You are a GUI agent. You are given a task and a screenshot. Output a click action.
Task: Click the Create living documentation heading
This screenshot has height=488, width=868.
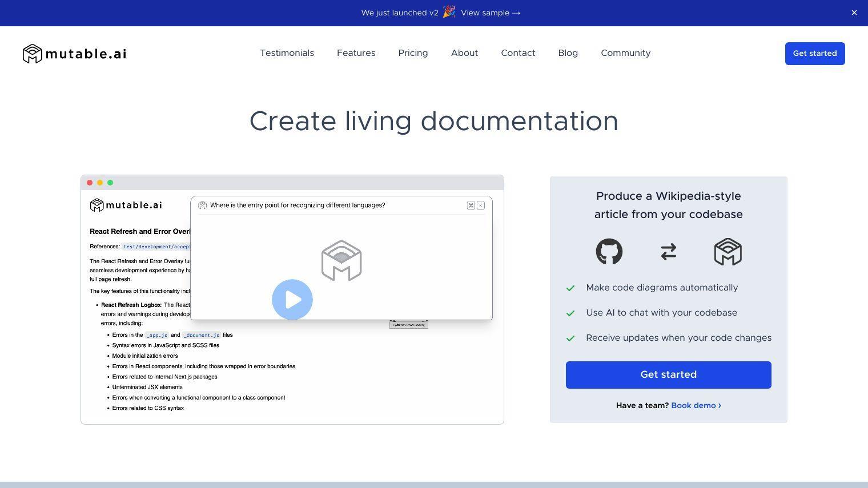point(434,122)
